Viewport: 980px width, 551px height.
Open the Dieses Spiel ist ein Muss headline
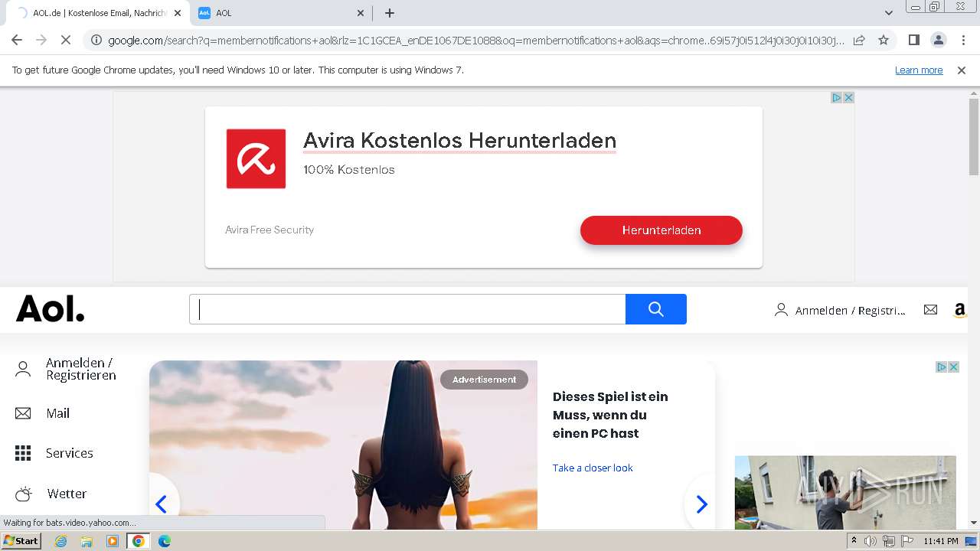coord(610,415)
